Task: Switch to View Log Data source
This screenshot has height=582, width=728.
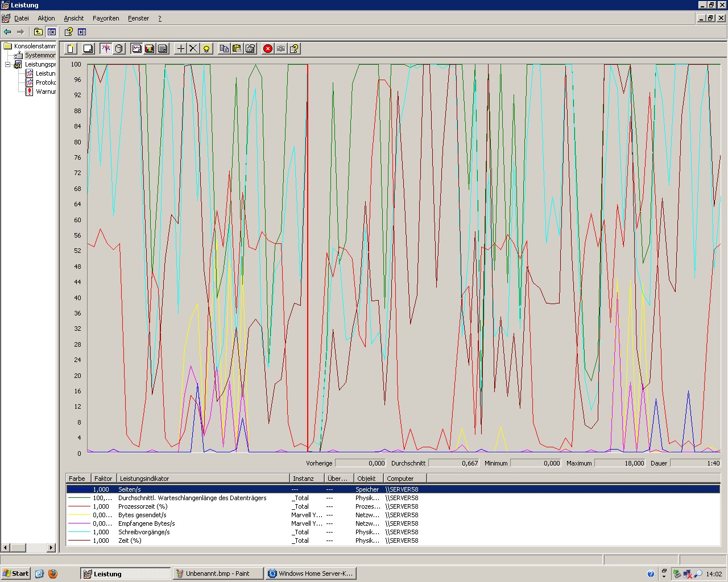Action: [119, 48]
